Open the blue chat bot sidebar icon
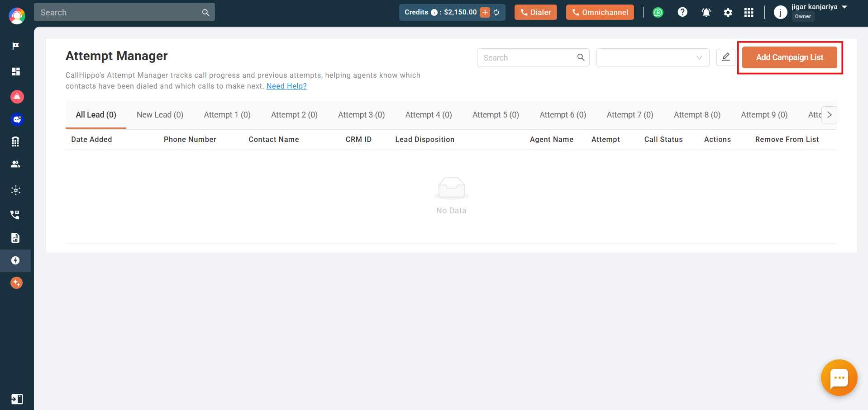 tap(17, 119)
